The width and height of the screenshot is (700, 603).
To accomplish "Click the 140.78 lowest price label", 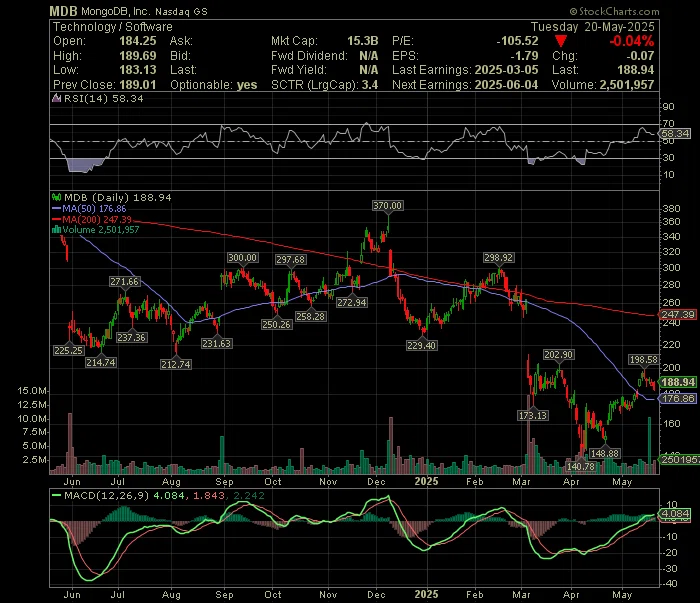I will coord(581,466).
